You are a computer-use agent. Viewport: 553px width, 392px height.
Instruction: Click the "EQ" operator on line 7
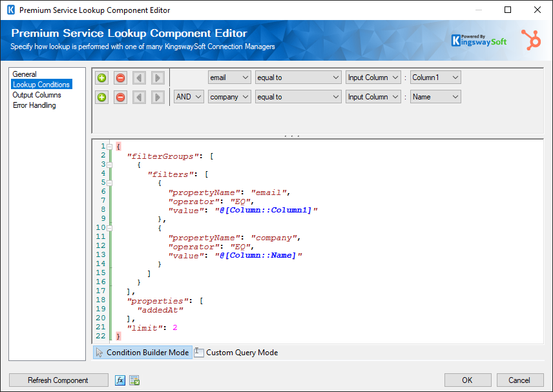[240, 201]
